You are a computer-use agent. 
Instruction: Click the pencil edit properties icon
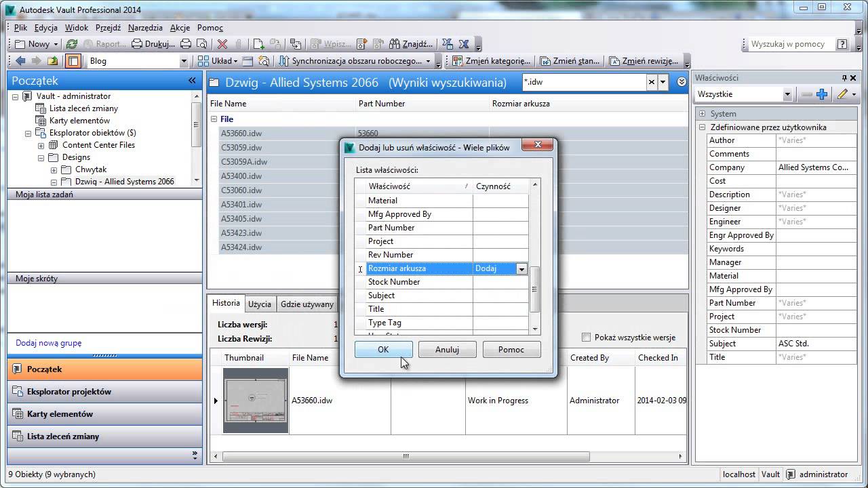pos(842,94)
